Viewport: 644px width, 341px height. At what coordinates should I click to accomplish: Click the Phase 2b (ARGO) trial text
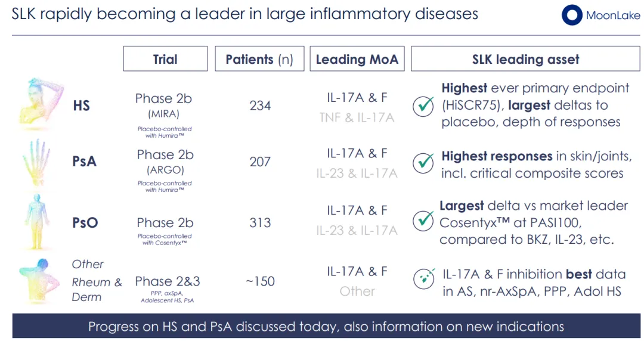click(x=165, y=161)
